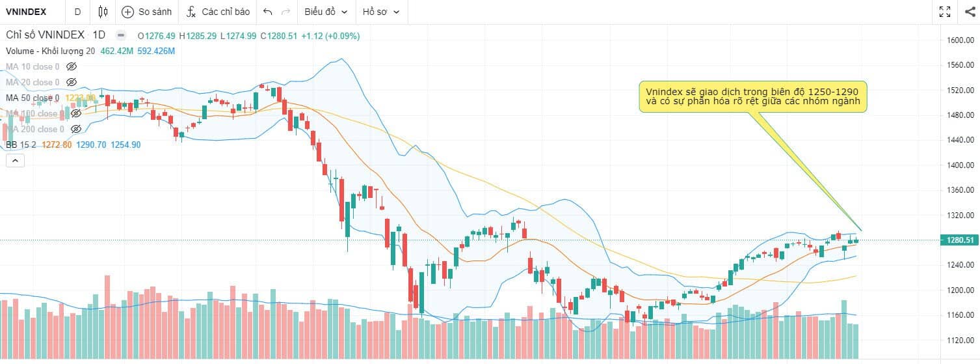980x364 pixels.
Task: Show the hidden MA 20 indicator
Action: coord(72,83)
